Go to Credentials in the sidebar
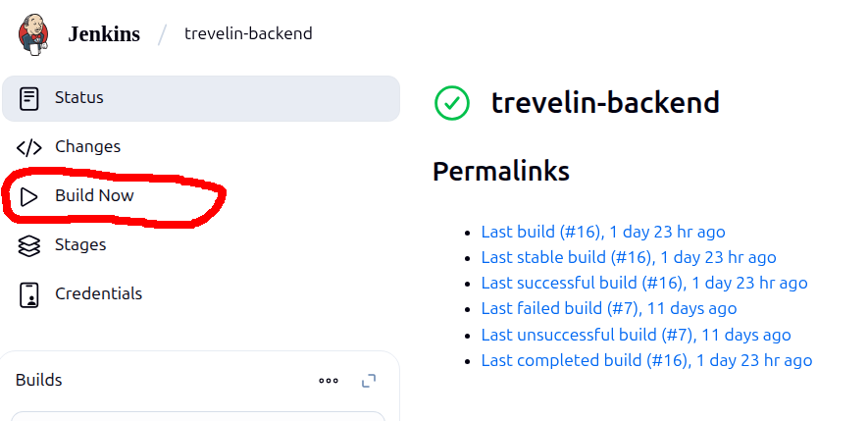The width and height of the screenshot is (868, 421). [98, 294]
